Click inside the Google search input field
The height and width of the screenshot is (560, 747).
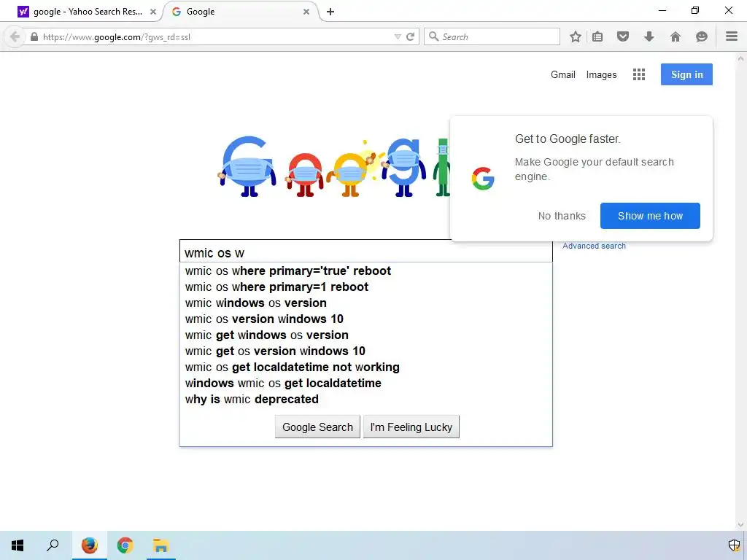tap(366, 252)
